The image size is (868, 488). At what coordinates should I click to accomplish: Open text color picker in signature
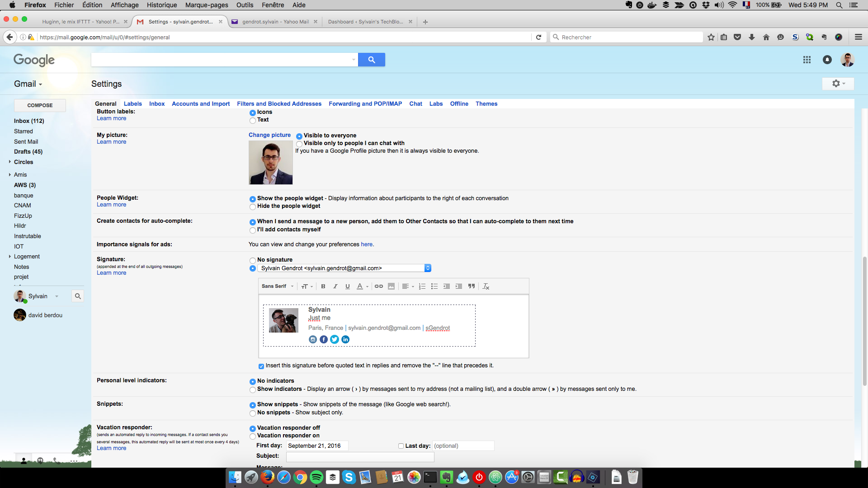(x=363, y=286)
